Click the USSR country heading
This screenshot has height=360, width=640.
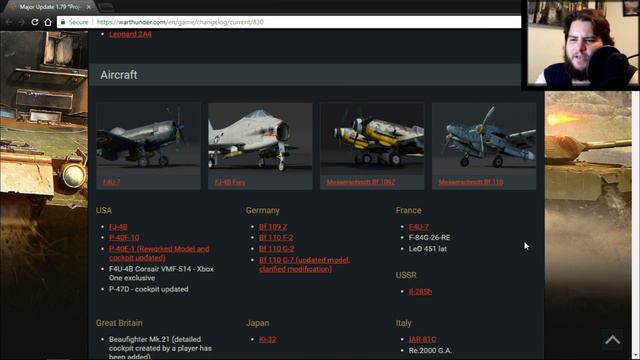pos(406,276)
